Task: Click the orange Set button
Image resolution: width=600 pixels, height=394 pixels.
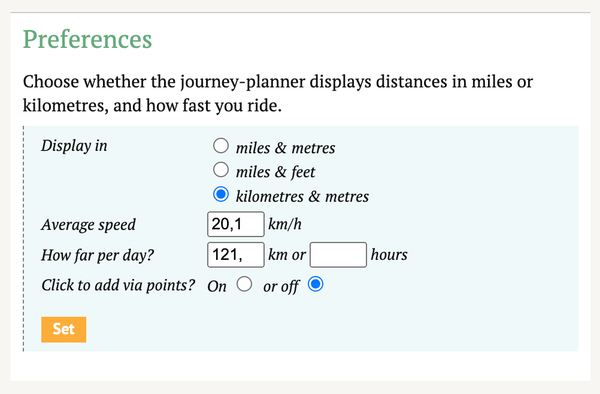Action: (x=64, y=329)
